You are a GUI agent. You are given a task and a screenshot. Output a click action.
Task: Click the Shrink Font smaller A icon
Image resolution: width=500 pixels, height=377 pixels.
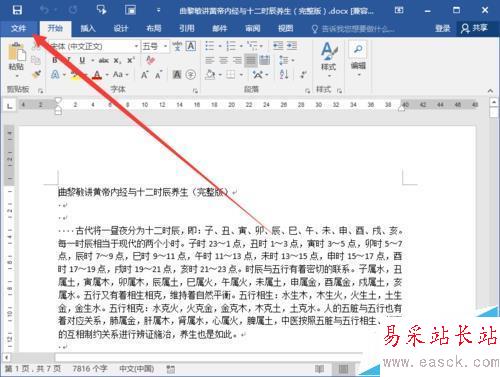(158, 75)
